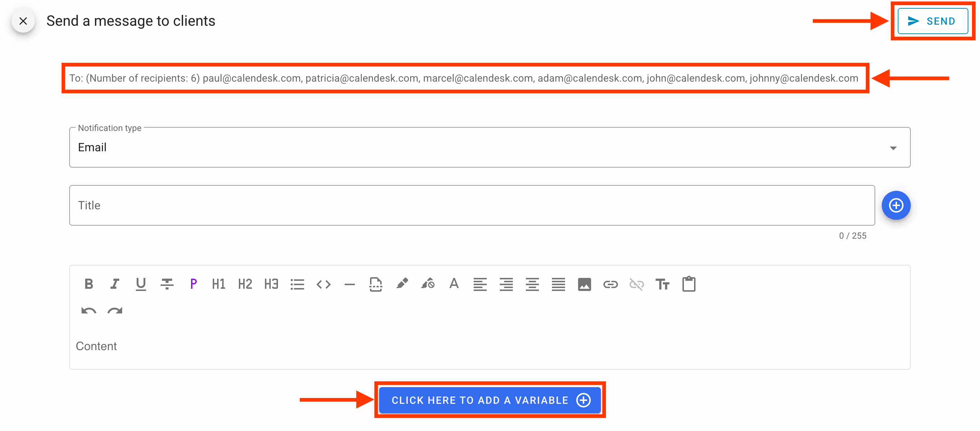Viewport: 980px width, 431px height.
Task: Insert a bulleted list
Action: [298, 284]
